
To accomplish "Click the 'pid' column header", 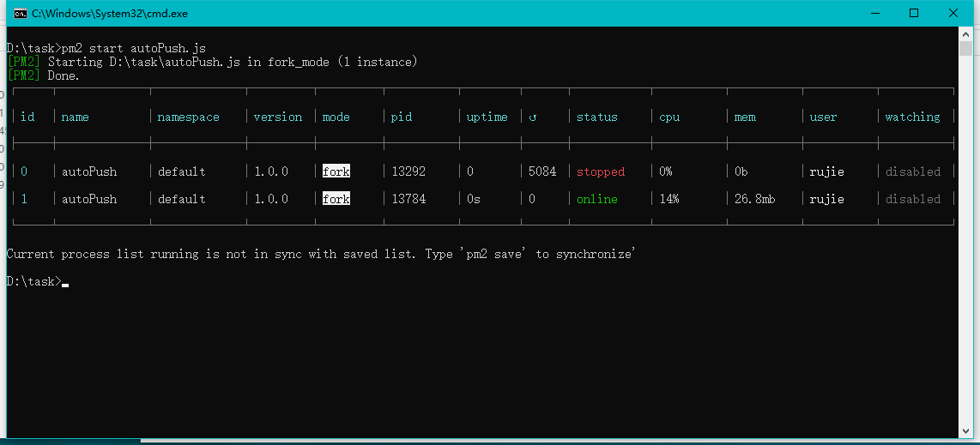I will [402, 117].
